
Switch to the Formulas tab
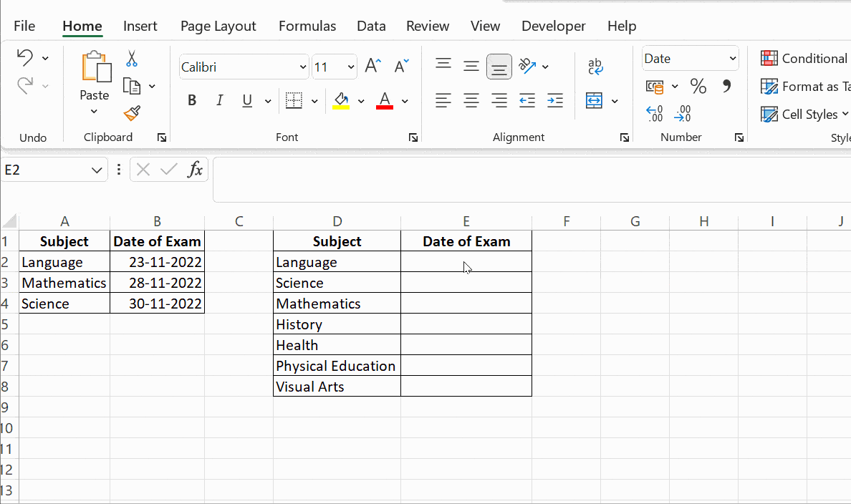(307, 26)
